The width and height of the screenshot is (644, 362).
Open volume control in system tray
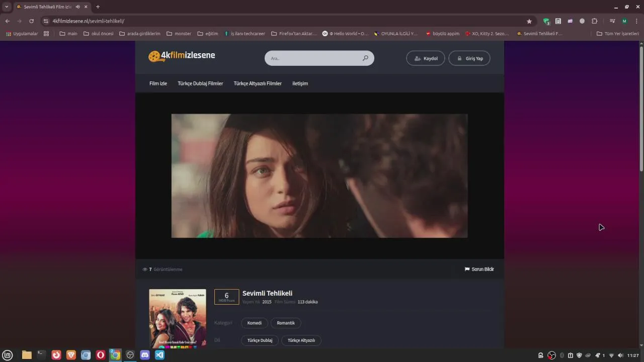point(620,355)
